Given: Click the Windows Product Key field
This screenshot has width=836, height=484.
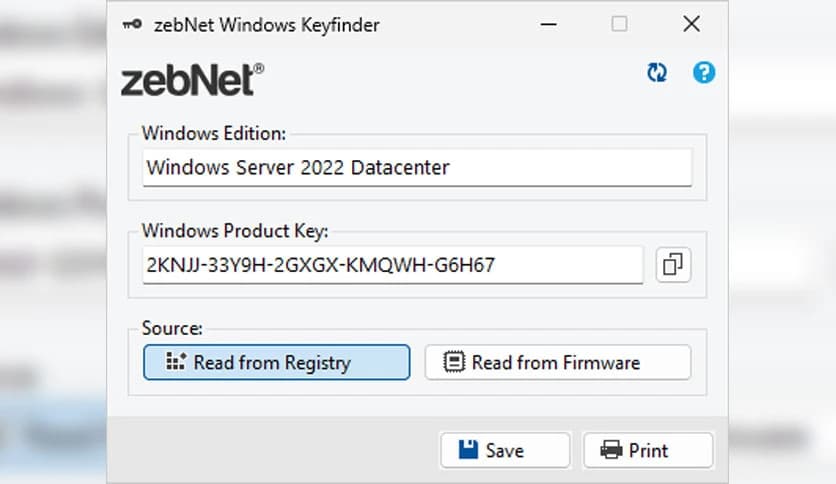Looking at the screenshot, I should click(392, 265).
